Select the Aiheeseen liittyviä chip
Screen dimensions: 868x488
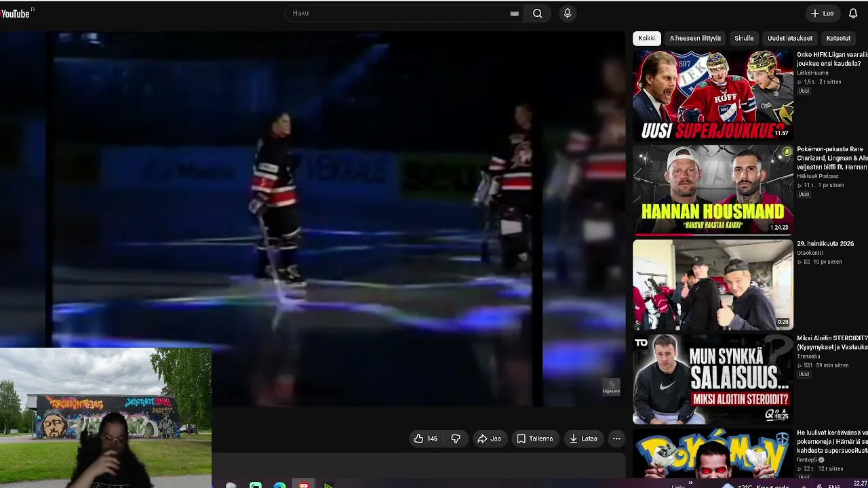695,38
